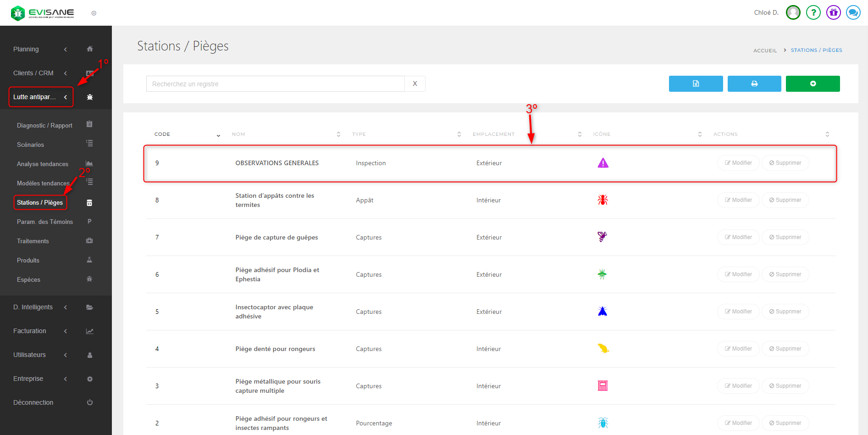Go to Produits in the sidebar
868x435 pixels.
point(28,260)
